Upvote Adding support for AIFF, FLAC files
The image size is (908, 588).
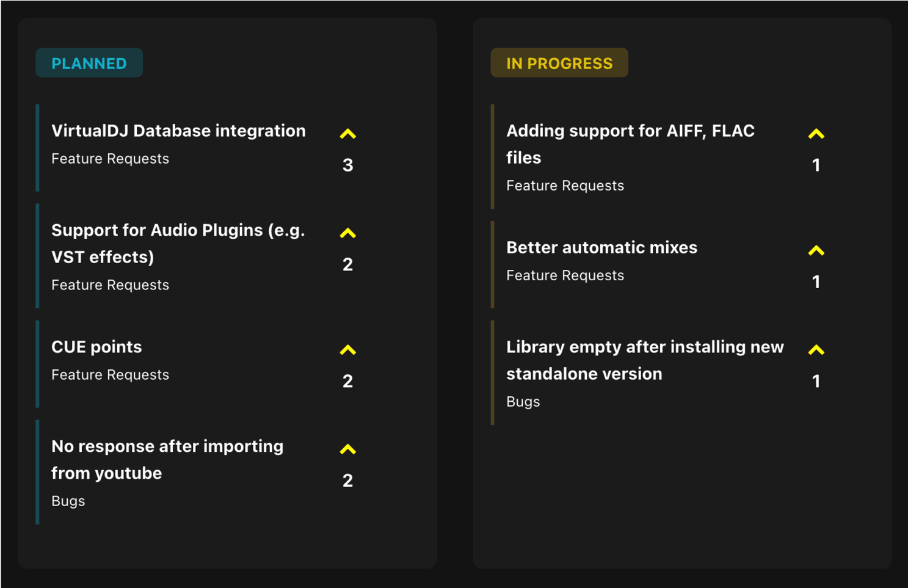816,134
